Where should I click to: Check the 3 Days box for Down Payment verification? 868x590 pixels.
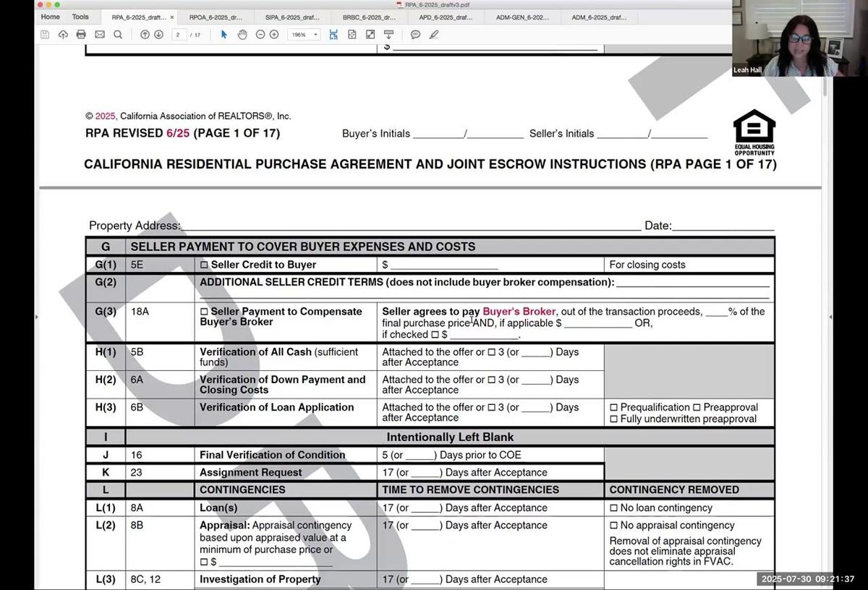click(491, 380)
